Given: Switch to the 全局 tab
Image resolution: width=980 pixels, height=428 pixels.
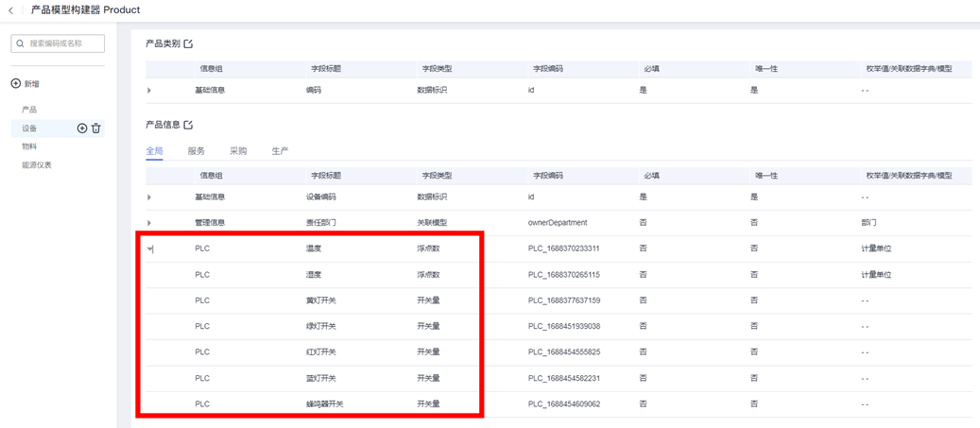Looking at the screenshot, I should click(x=154, y=151).
